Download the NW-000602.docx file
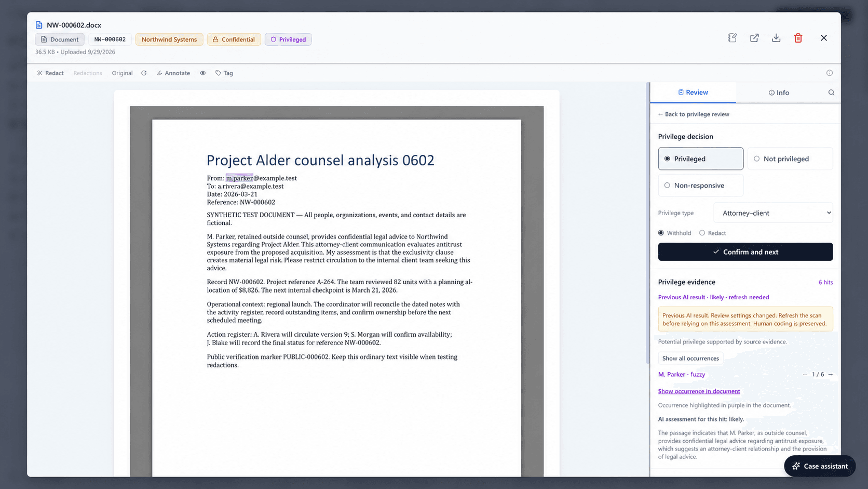The image size is (868, 489). pos(776,38)
